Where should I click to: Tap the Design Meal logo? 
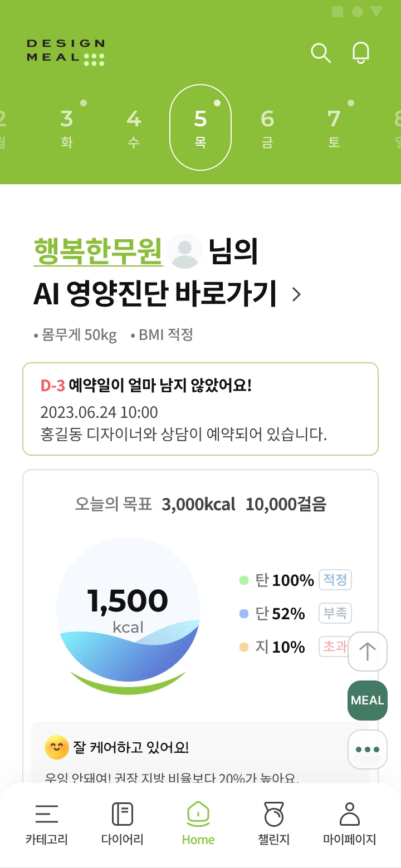[x=66, y=52]
